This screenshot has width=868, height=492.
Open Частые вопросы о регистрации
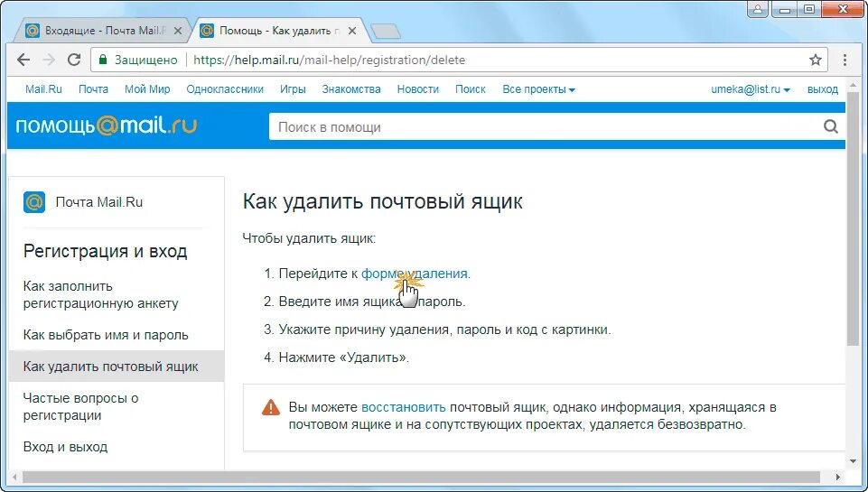(x=80, y=406)
